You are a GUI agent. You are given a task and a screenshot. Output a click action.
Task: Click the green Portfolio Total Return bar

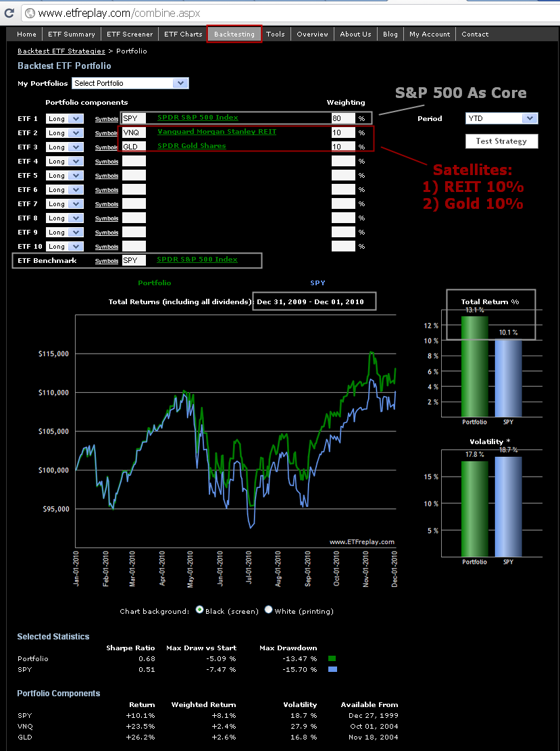click(x=474, y=366)
